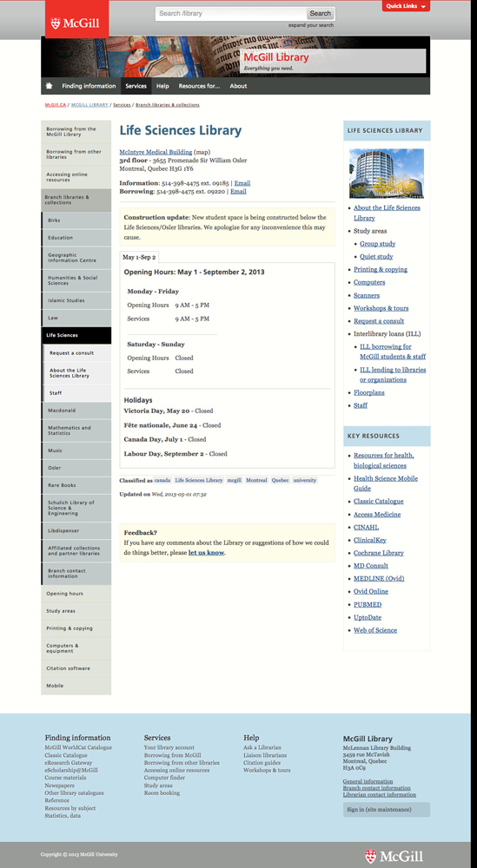Open Room booking footer link
Screen dimensions: 477x868
(x=162, y=793)
